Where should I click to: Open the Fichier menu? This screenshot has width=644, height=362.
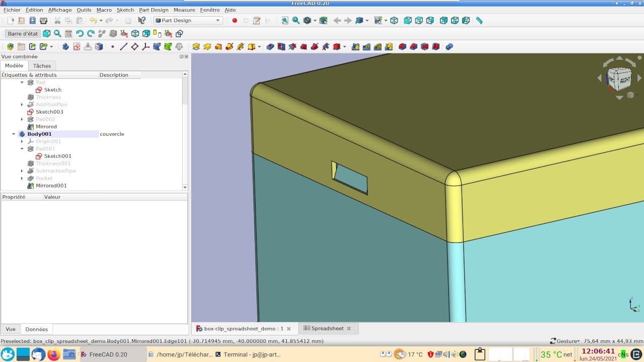(12, 10)
